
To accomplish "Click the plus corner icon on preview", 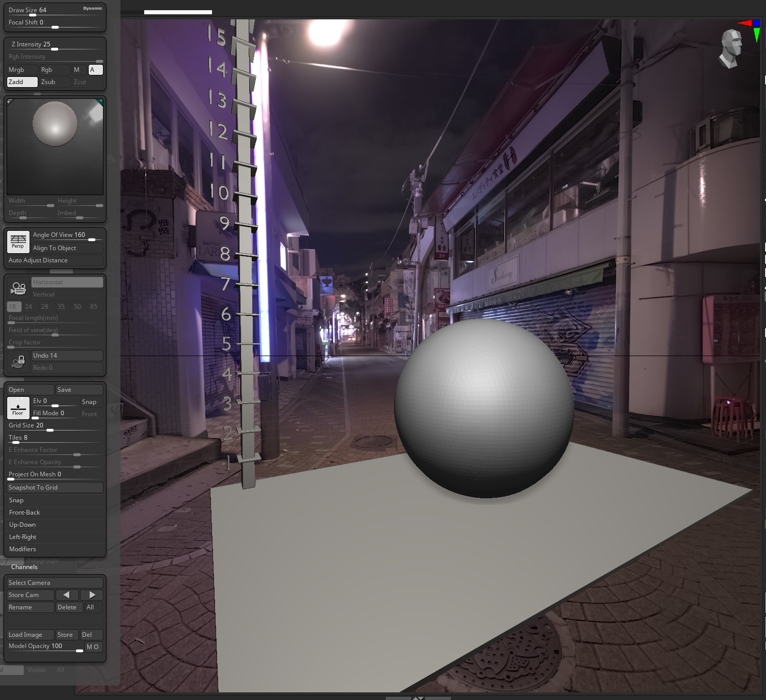I will 100,101.
